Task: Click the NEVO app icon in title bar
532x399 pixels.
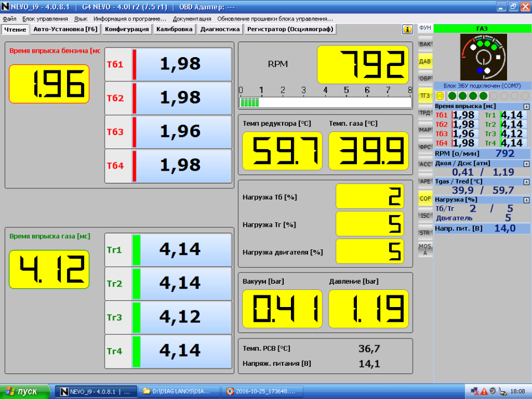Action: click(x=5, y=7)
